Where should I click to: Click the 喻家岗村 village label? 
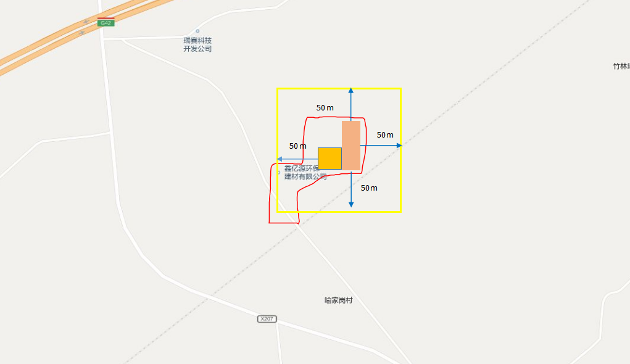pyautogui.click(x=338, y=300)
